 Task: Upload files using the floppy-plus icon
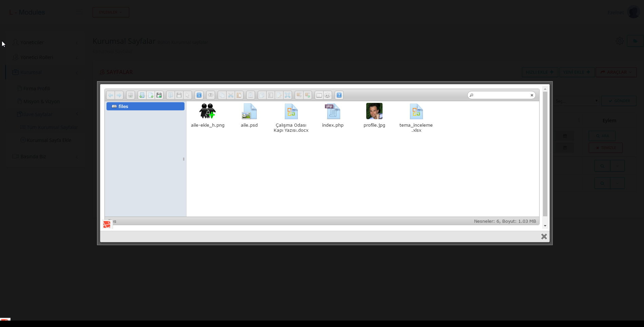(159, 95)
